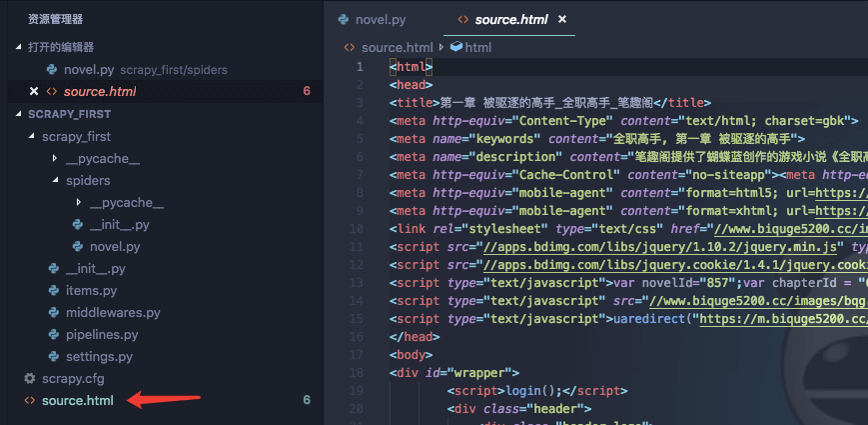Viewport: 868px width, 425px height.
Task: Open scrapy.cfg file
Action: [73, 379]
